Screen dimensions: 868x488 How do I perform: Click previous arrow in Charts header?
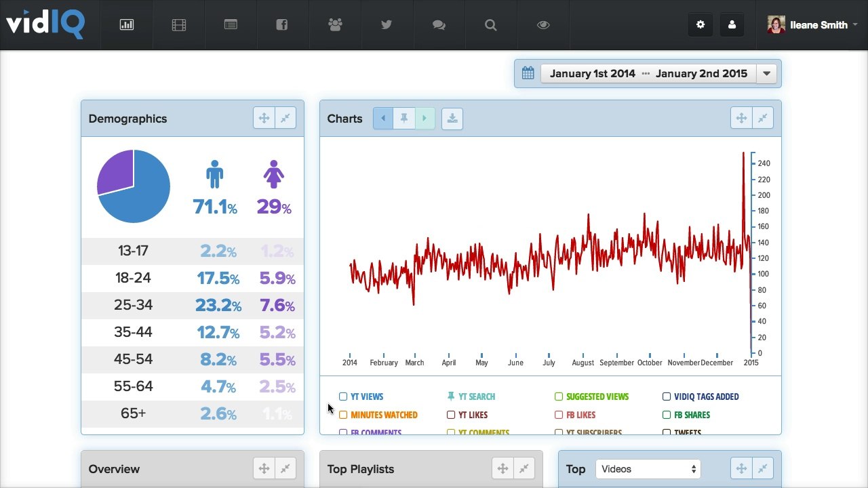coord(383,119)
